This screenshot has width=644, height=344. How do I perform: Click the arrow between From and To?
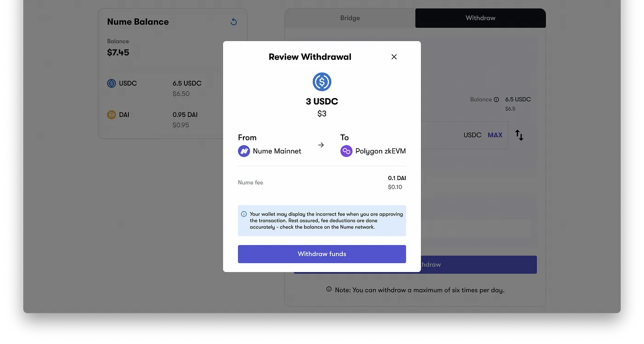[321, 145]
